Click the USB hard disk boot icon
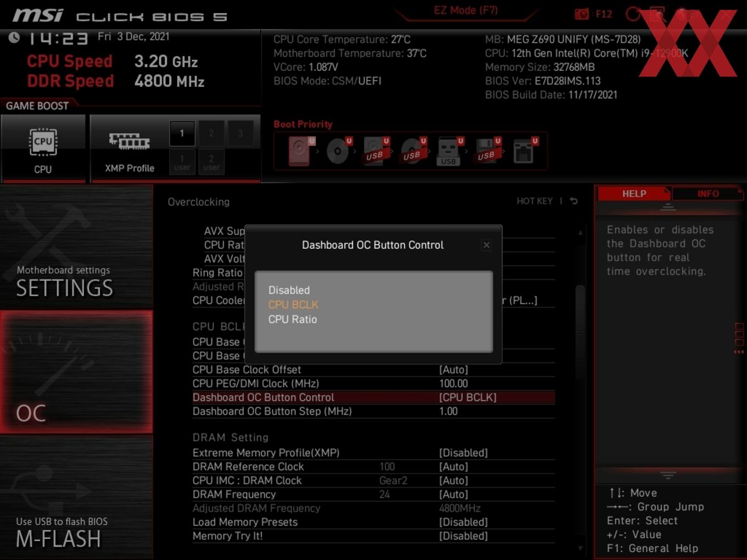Screen dimensions: 747x560 tap(376, 150)
